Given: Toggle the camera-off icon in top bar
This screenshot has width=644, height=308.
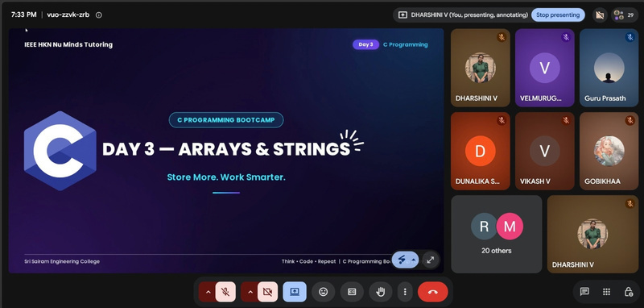Looking at the screenshot, I should [600, 15].
